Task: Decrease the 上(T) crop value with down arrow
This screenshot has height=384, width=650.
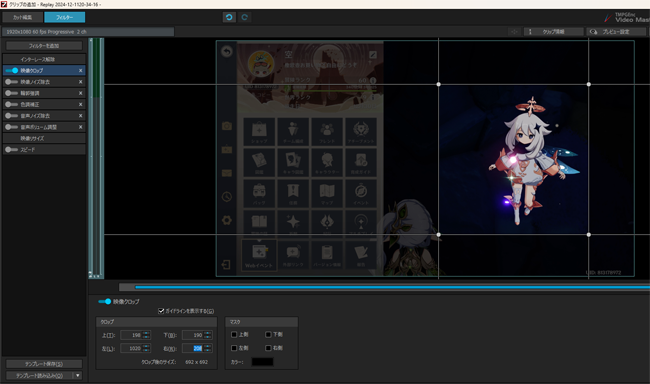Action: click(x=146, y=337)
